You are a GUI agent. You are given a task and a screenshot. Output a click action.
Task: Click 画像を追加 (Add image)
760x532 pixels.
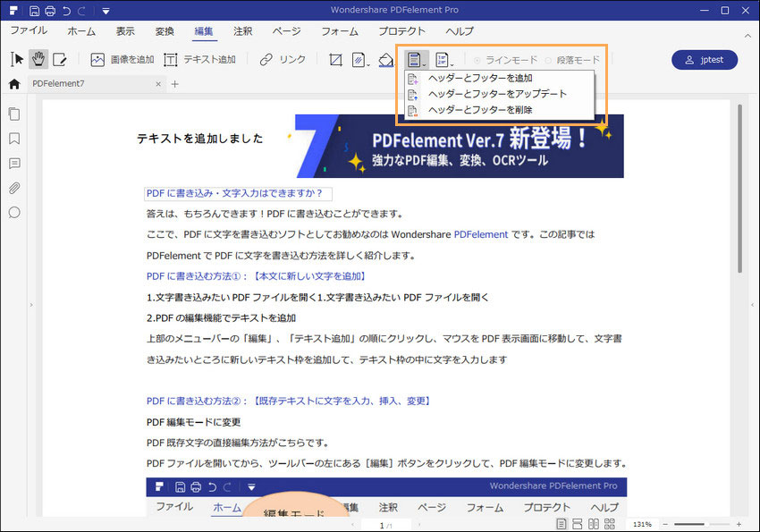[122, 60]
